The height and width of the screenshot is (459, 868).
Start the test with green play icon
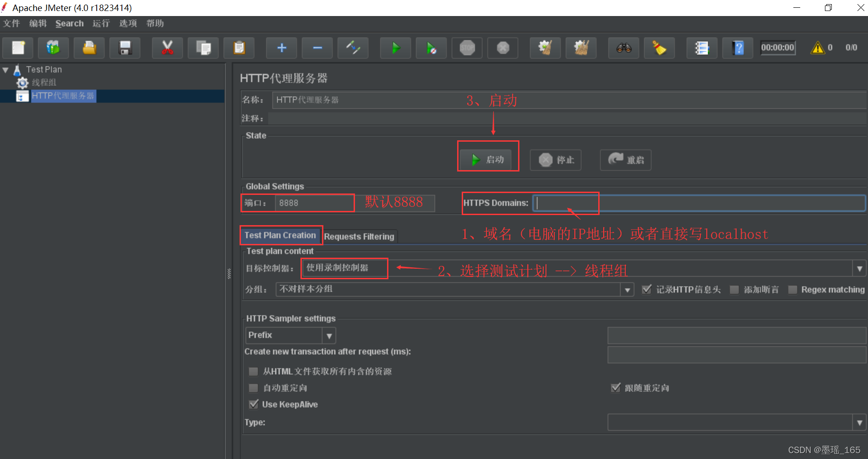(396, 48)
